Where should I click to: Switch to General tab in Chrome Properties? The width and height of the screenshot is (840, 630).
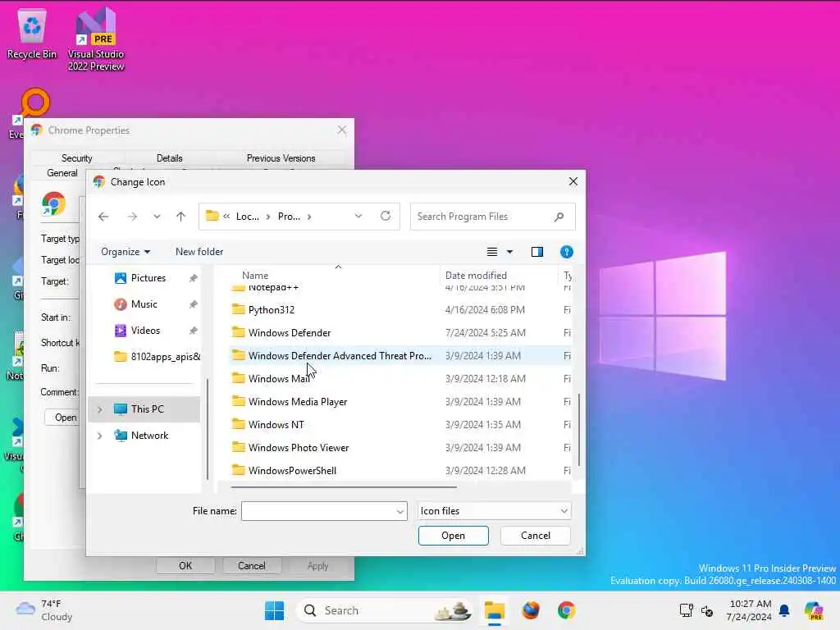click(x=62, y=173)
